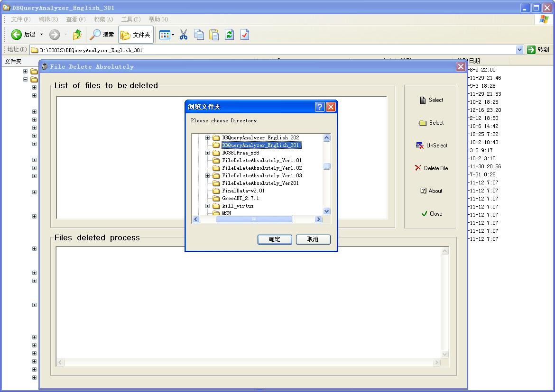Click the left arrow of the directory tree horizontal scrollbar
This screenshot has height=392, width=555.
pyautogui.click(x=196, y=219)
